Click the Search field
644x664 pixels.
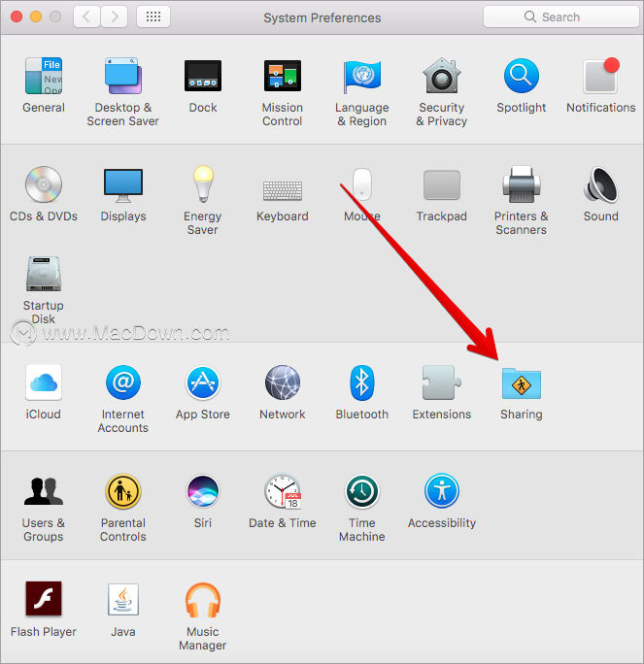click(x=561, y=17)
